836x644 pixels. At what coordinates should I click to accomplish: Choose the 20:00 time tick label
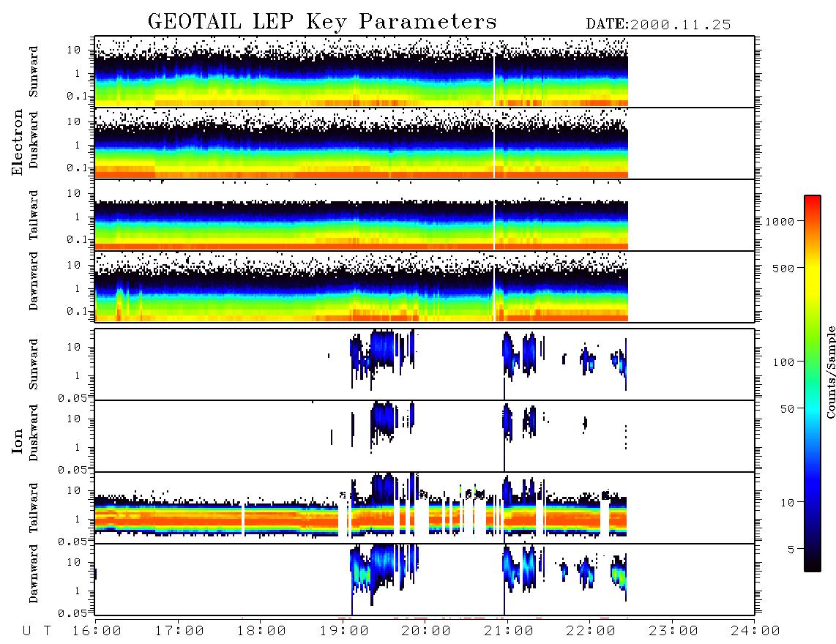coord(427,632)
